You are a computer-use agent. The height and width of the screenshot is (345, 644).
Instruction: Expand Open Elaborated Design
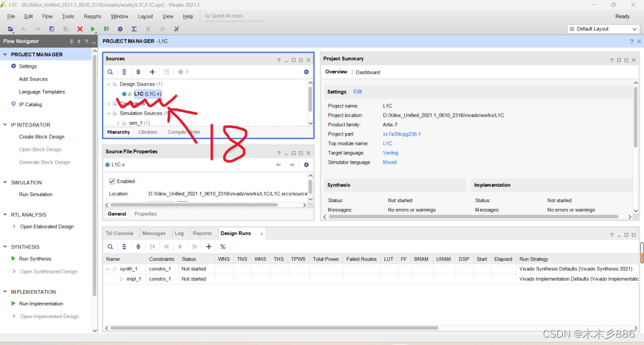[x=15, y=227]
